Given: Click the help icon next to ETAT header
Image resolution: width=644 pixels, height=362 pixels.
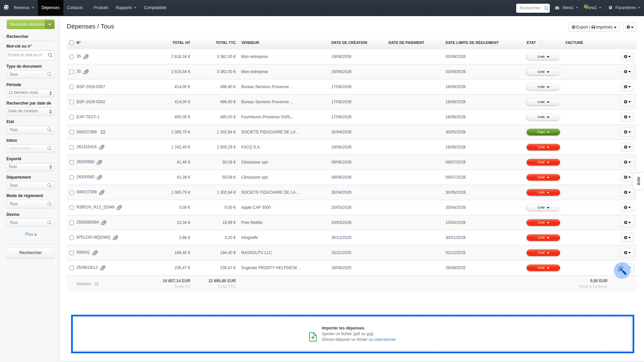Looking at the screenshot, I should 541,43.
